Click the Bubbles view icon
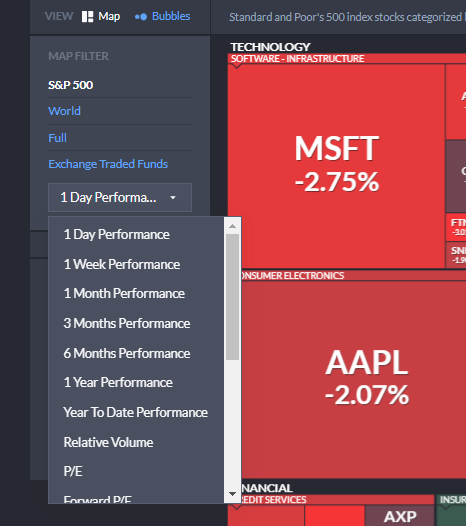This screenshot has width=466, height=526. [141, 17]
